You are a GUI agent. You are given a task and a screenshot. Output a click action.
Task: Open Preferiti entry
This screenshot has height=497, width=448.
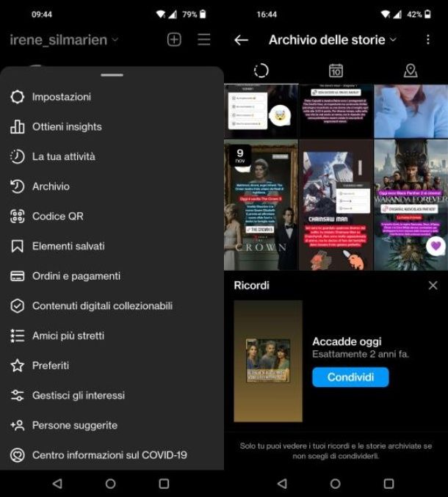(x=112, y=366)
